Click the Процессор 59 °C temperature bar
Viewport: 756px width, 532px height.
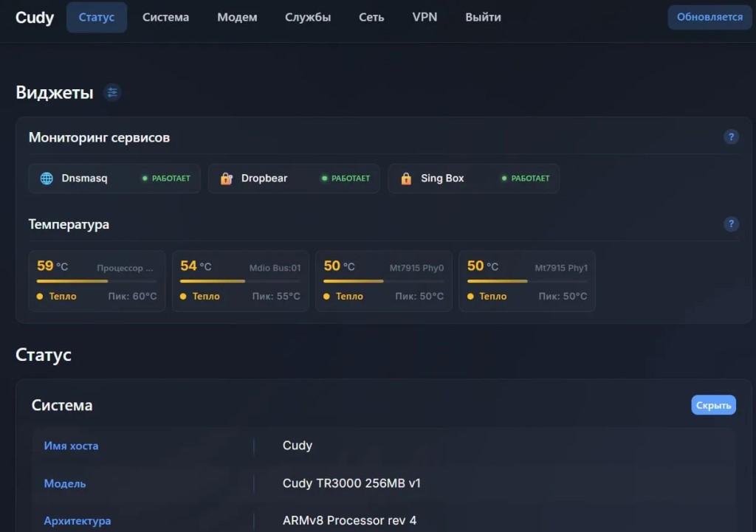(97, 281)
